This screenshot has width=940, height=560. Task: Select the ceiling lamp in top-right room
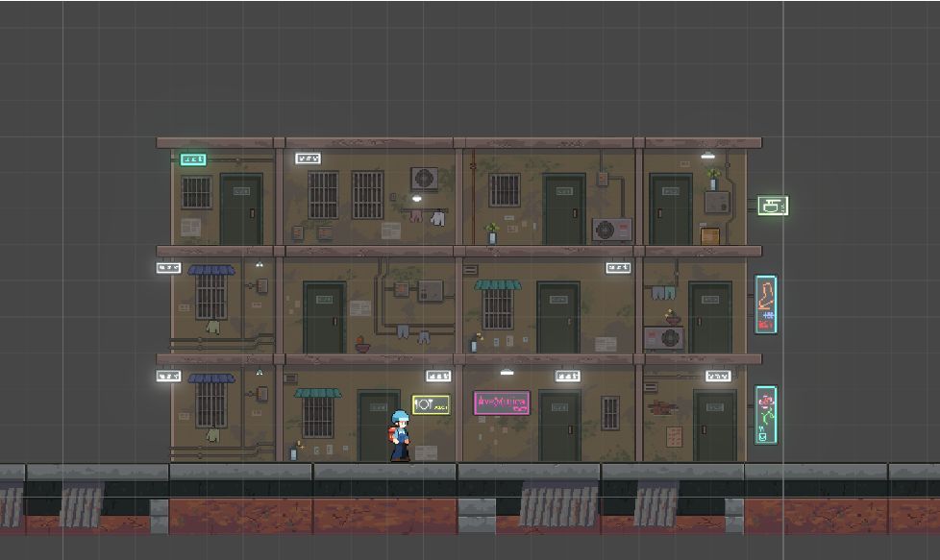pyautogui.click(x=708, y=156)
